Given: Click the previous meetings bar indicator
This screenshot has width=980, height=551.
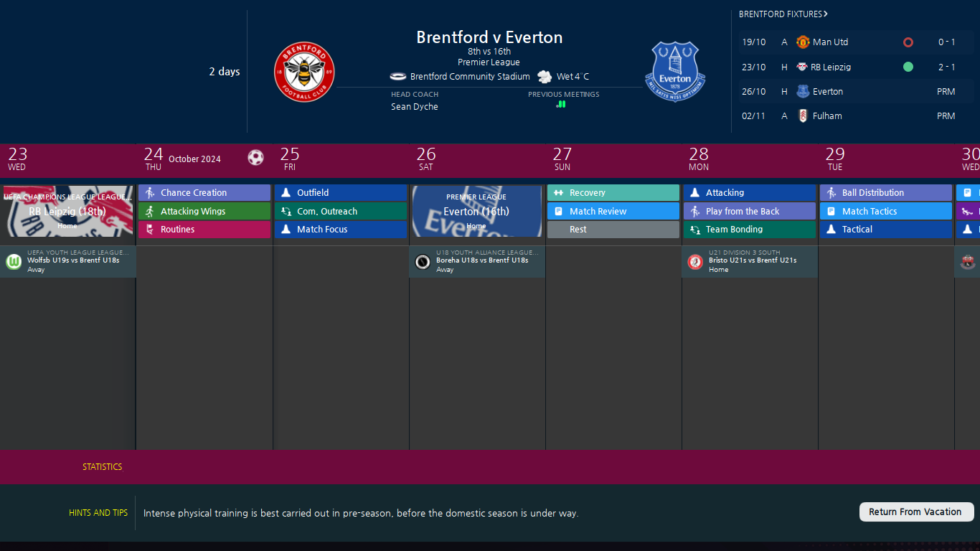Looking at the screenshot, I should pos(561,105).
